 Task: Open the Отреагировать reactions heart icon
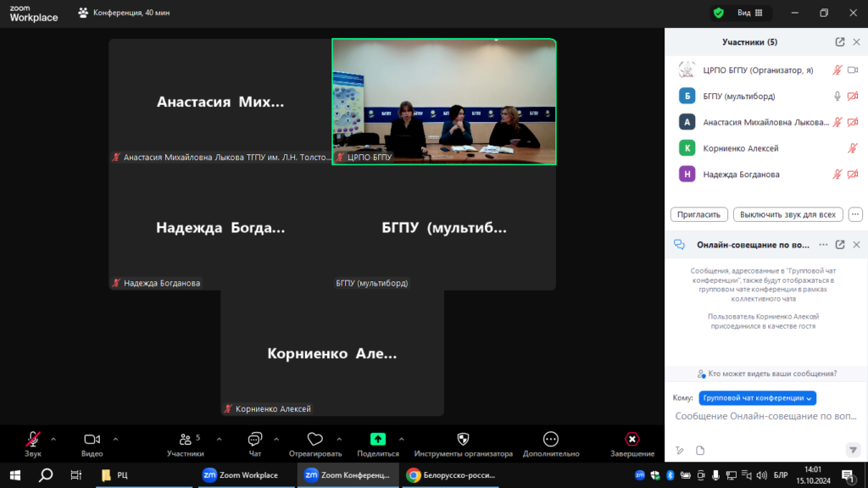(314, 439)
